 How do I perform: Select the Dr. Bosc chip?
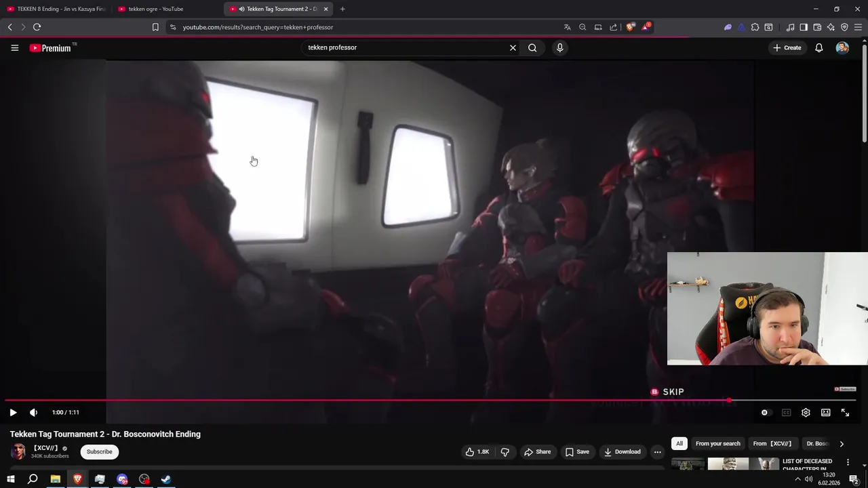tap(817, 443)
